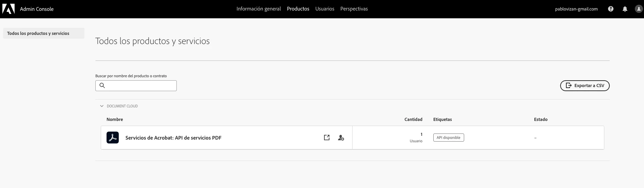This screenshot has width=644, height=188.
Task: Click the magnifier icon in the search box
Action: [102, 85]
